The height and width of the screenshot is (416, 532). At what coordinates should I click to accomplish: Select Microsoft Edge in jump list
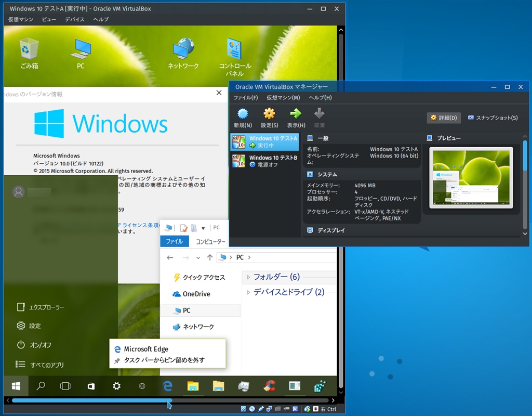point(146,349)
